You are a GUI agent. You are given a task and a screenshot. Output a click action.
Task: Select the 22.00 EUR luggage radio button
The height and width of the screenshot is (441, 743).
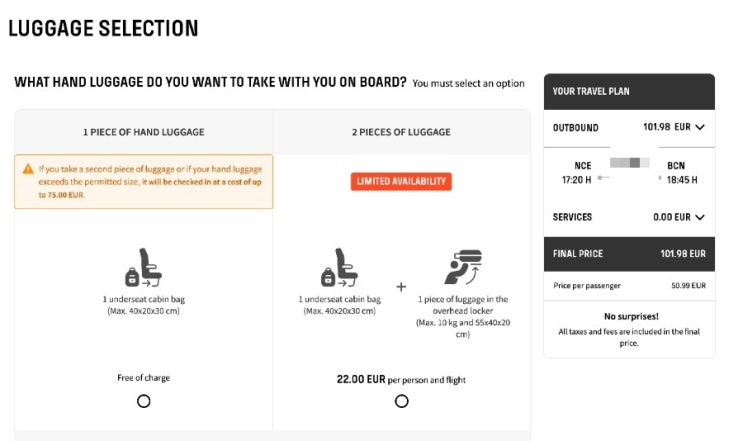pyautogui.click(x=401, y=401)
